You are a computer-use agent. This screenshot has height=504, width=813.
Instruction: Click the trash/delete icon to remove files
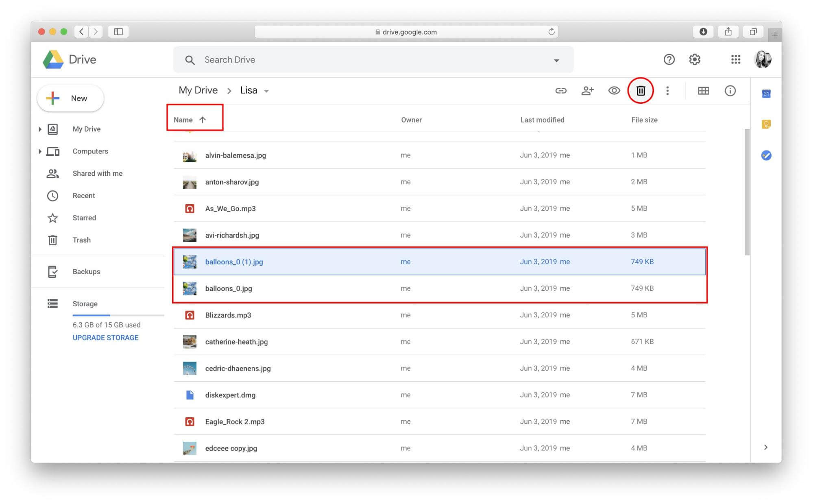coord(641,91)
